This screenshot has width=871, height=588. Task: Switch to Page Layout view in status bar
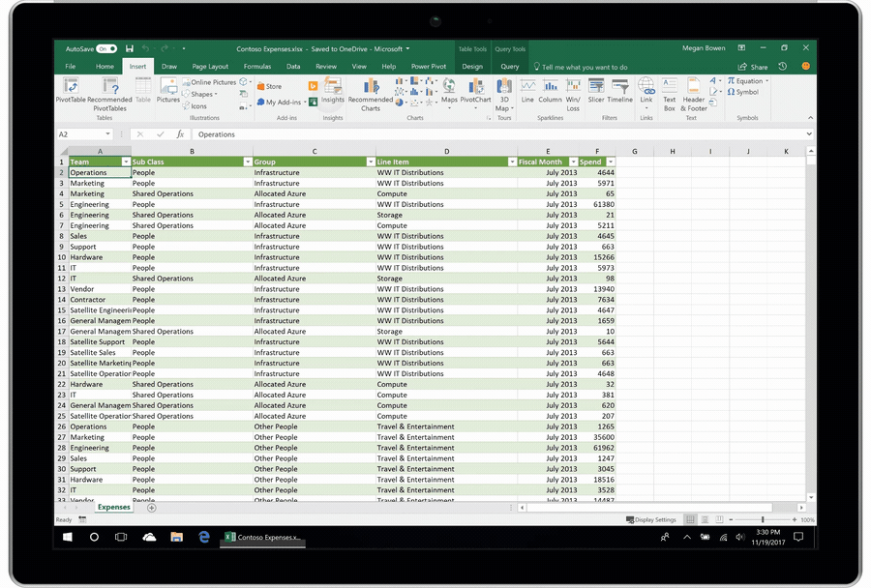[704, 518]
